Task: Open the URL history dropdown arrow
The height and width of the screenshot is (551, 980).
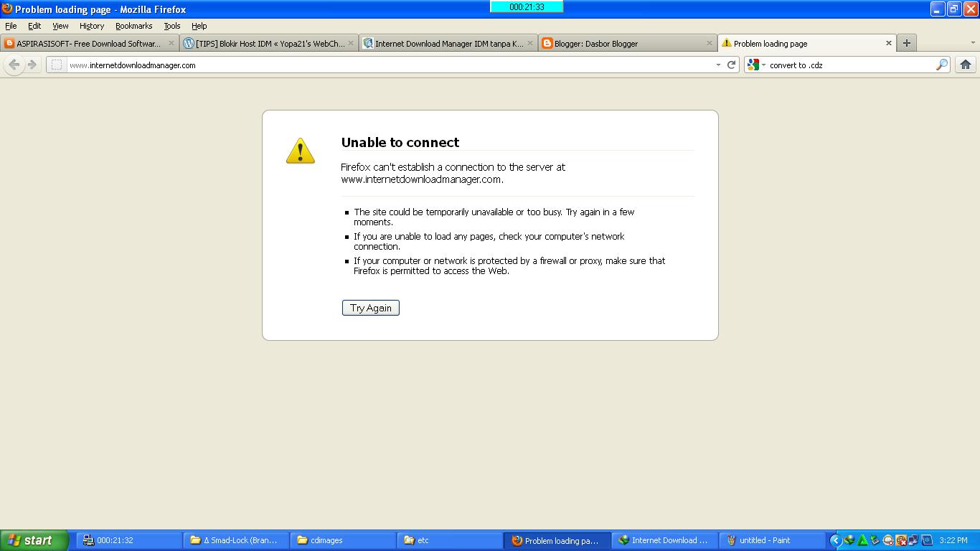Action: click(x=718, y=65)
